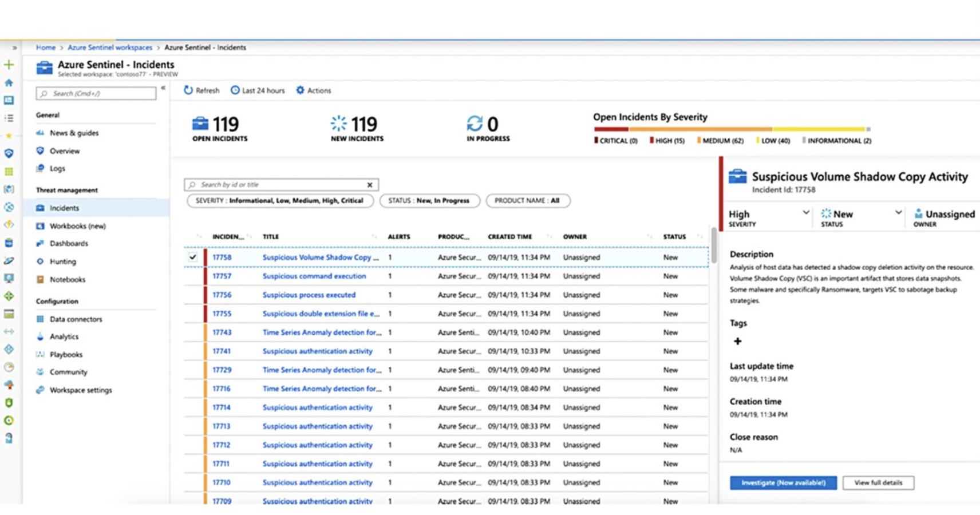The width and height of the screenshot is (980, 515).
Task: Sort by Created Time column
Action: tap(510, 236)
